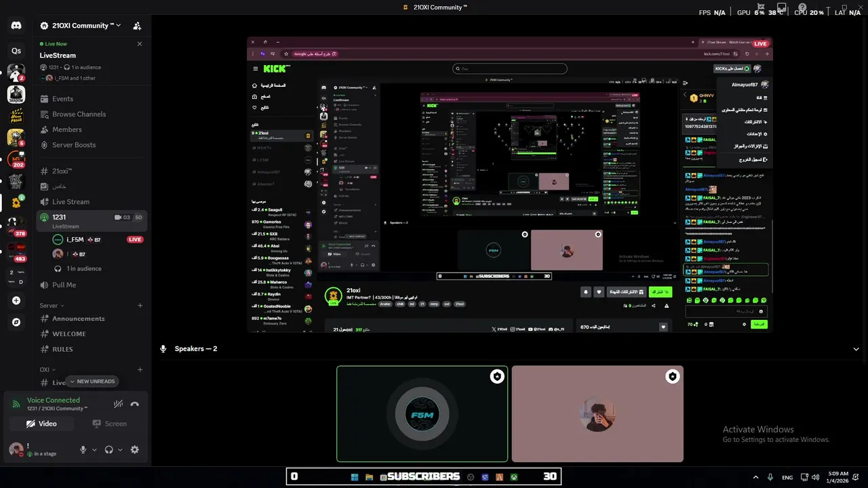
Task: Open the Live Stream stage channel
Action: click(x=91, y=202)
